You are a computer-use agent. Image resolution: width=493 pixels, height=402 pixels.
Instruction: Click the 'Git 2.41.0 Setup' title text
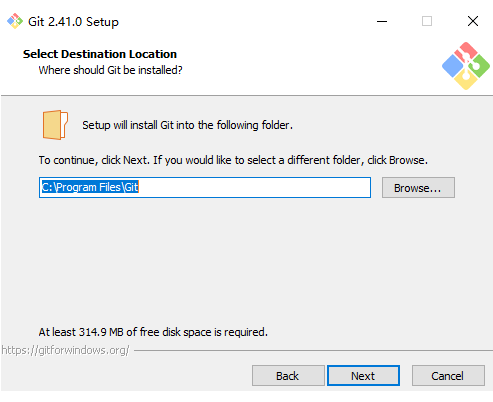pos(73,22)
